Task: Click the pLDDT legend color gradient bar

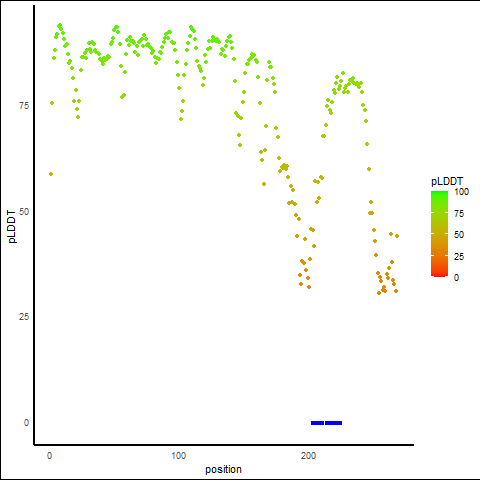Action: 439,234
